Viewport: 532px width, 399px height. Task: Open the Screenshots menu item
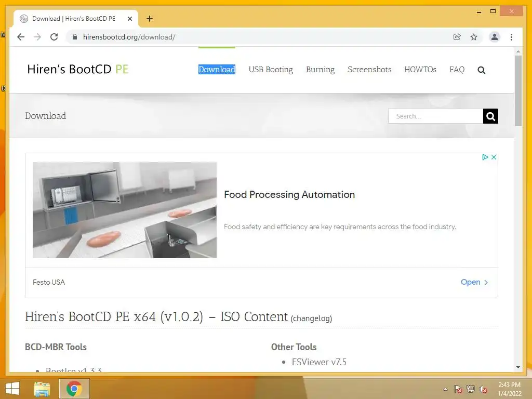(369, 69)
